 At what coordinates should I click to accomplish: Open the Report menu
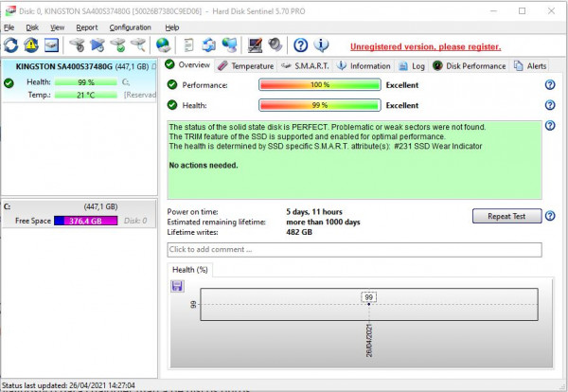(87, 27)
